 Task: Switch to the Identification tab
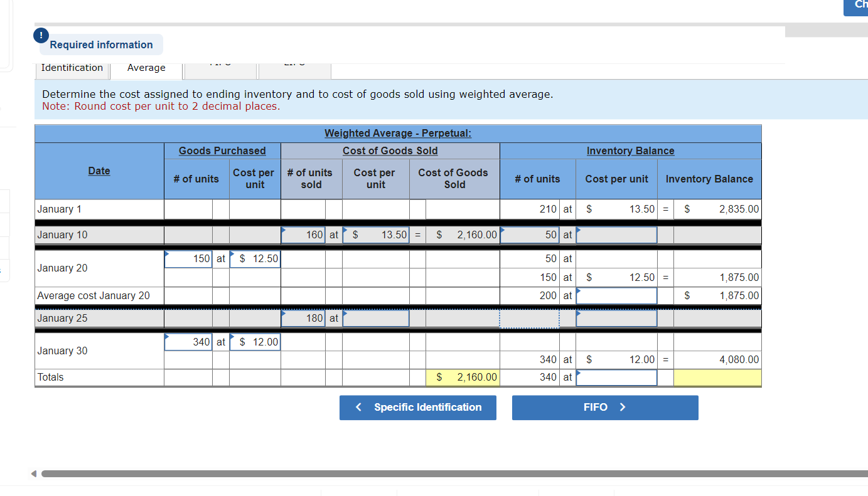coord(72,68)
